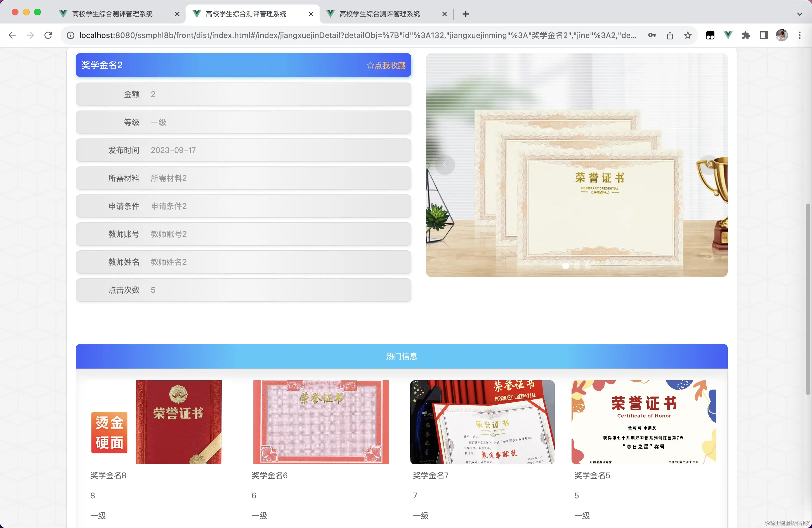The width and height of the screenshot is (812, 528).
Task: Click the share icon in address bar
Action: 670,35
